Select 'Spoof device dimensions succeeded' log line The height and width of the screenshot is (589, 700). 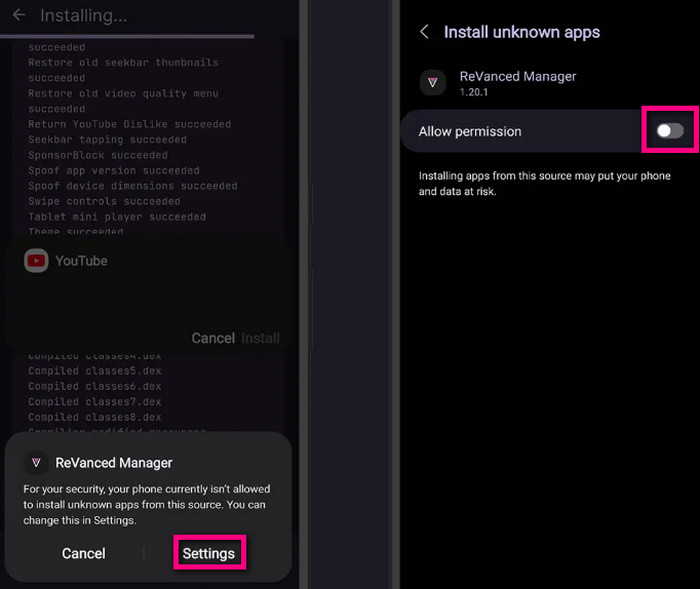coord(133,186)
